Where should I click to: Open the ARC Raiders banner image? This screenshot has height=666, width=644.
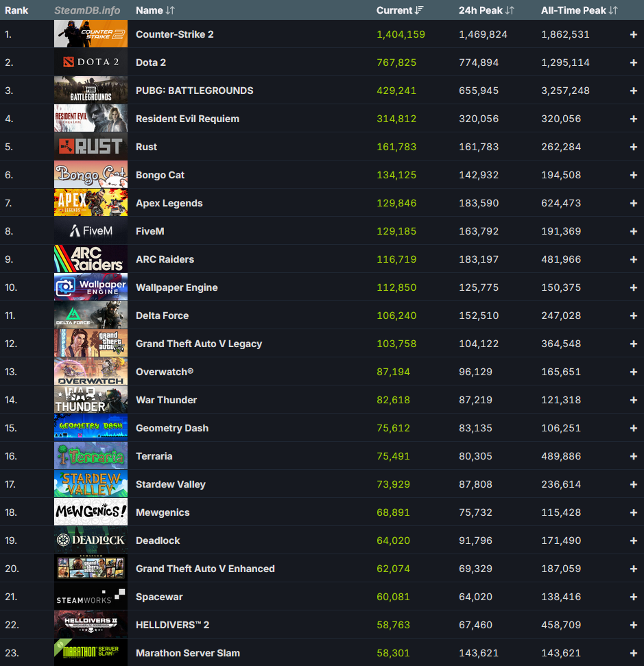click(91, 259)
